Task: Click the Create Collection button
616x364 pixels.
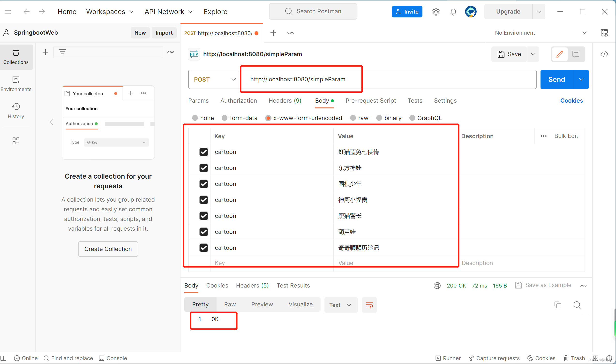Action: [108, 249]
